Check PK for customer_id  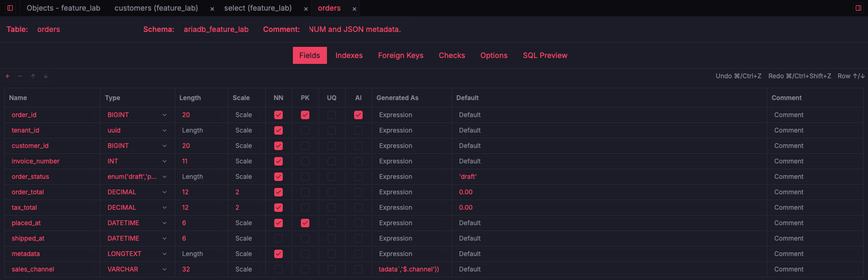[305, 146]
